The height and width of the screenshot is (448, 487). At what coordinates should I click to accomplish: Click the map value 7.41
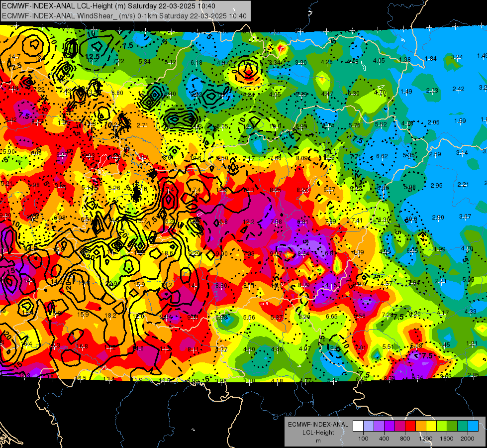point(357,221)
